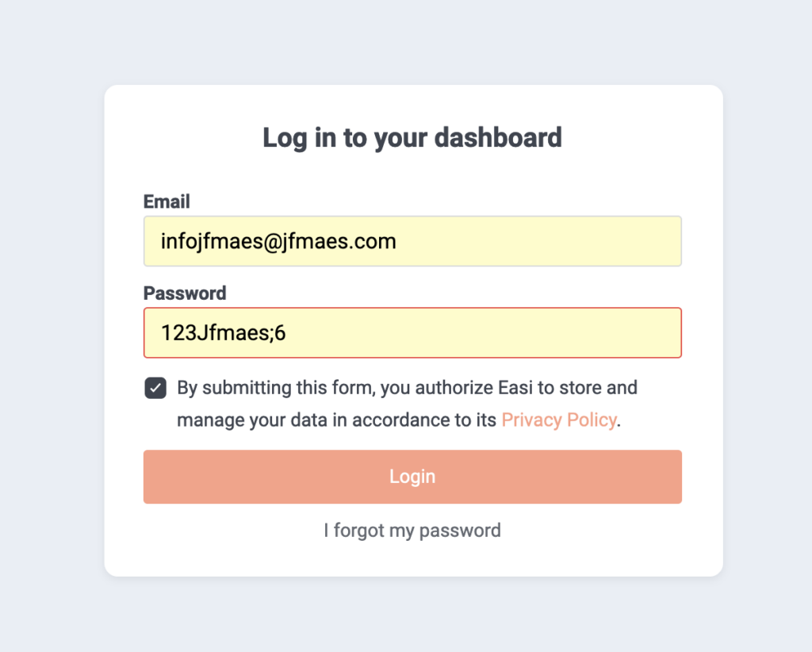Click the 'infojfmaes@jfmaes.com' text in Email field
Image resolution: width=812 pixels, height=652 pixels.
click(278, 241)
